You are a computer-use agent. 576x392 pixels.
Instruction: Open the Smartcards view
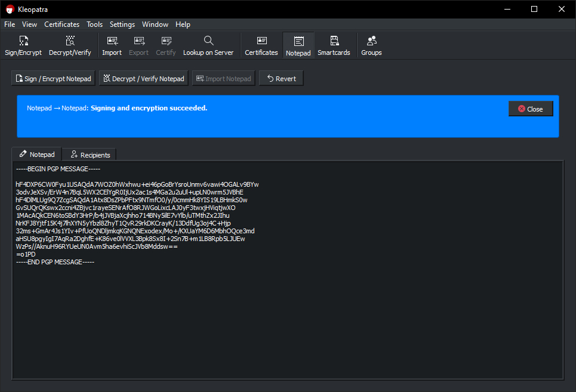[x=334, y=45]
